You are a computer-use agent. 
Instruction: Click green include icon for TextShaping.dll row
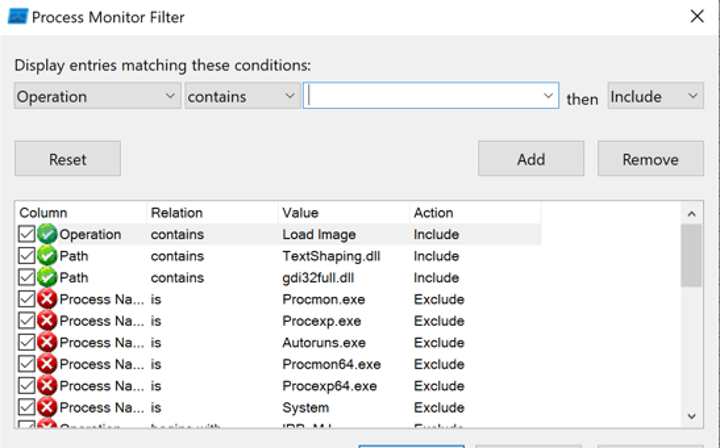coord(48,256)
